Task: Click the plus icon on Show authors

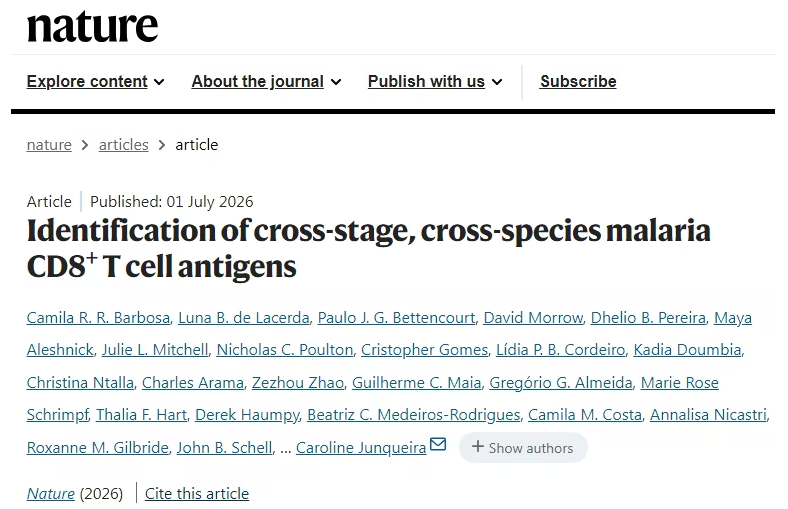Action: click(477, 447)
